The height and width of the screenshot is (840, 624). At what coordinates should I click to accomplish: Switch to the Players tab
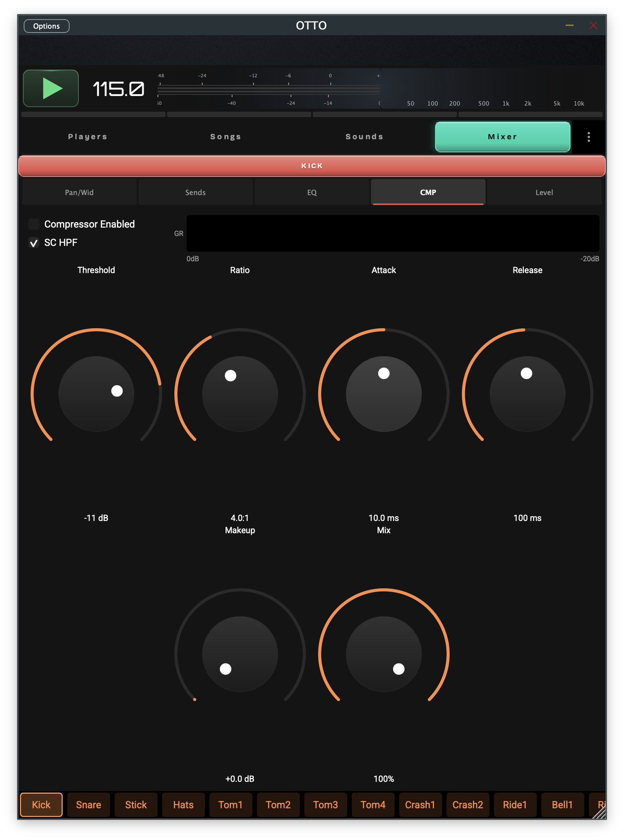[88, 137]
